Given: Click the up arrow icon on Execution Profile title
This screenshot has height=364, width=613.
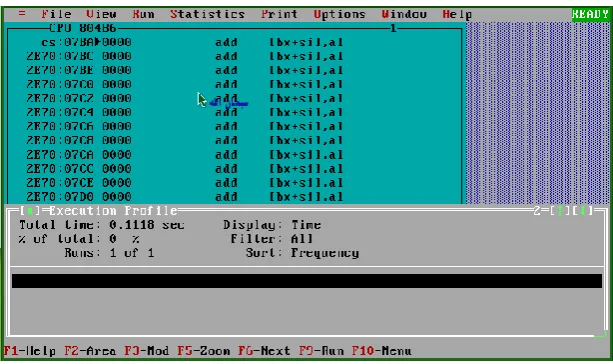Looking at the screenshot, I should (x=559, y=211).
